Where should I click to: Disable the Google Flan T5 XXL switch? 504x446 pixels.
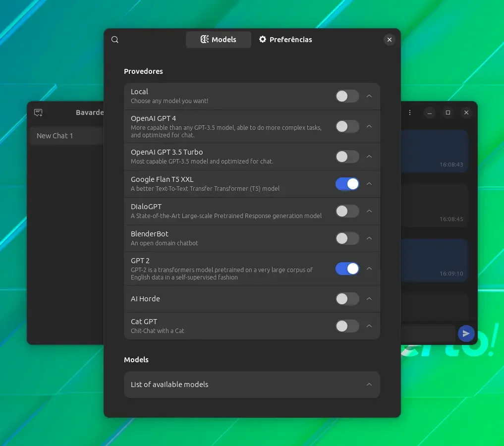pos(347,184)
